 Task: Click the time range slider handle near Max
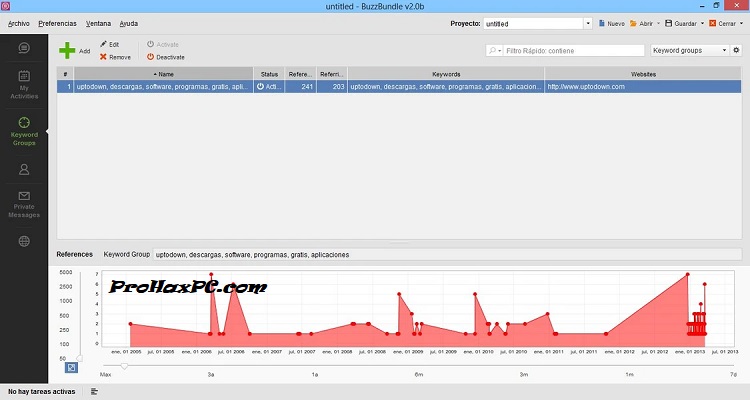tap(124, 366)
